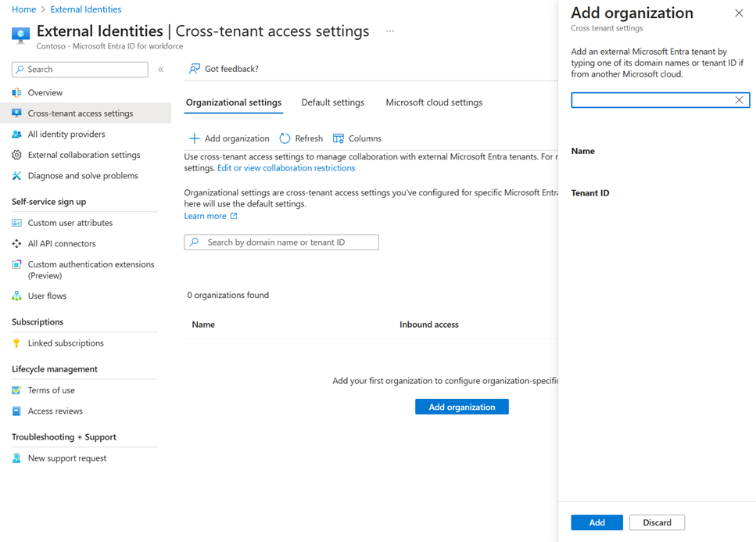Click the Learn more external link icon
Viewport: 756px width, 542px height.
pos(234,216)
